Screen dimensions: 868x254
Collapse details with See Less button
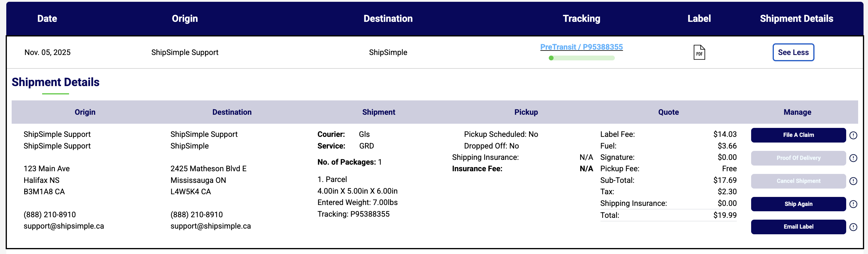(793, 52)
